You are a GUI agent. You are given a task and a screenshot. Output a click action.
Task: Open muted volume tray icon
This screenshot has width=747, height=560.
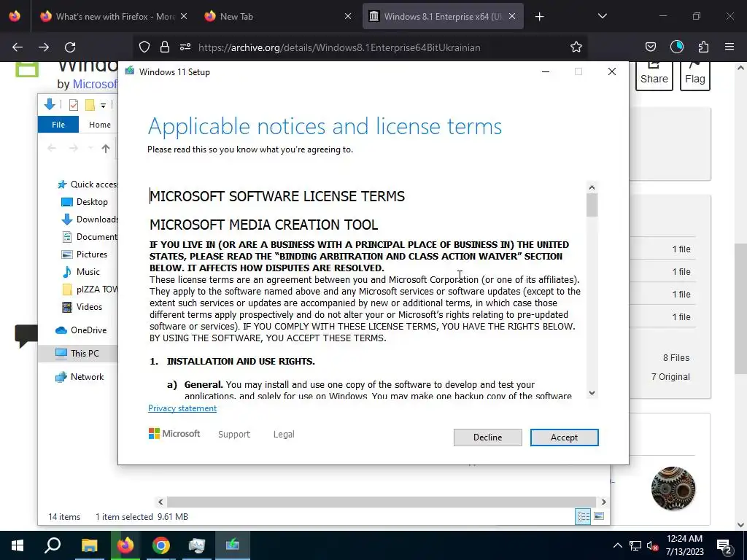coord(653,545)
